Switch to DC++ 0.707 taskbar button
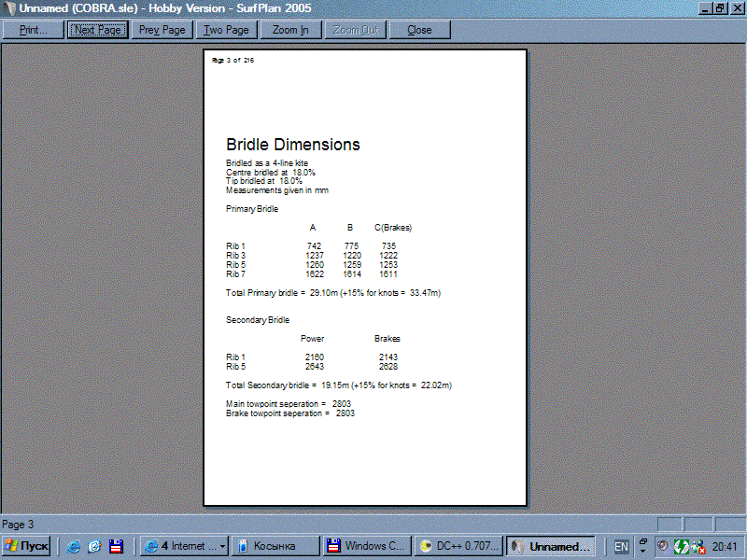This screenshot has width=747, height=560. tap(458, 546)
